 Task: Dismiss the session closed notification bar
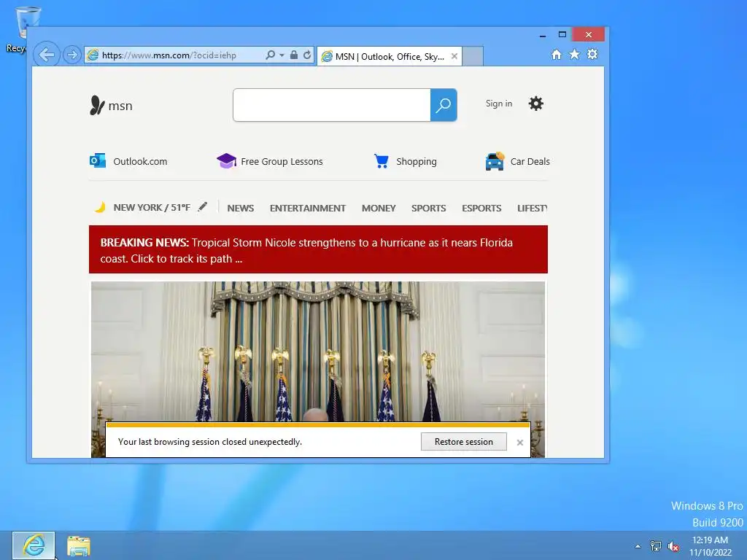[519, 443]
